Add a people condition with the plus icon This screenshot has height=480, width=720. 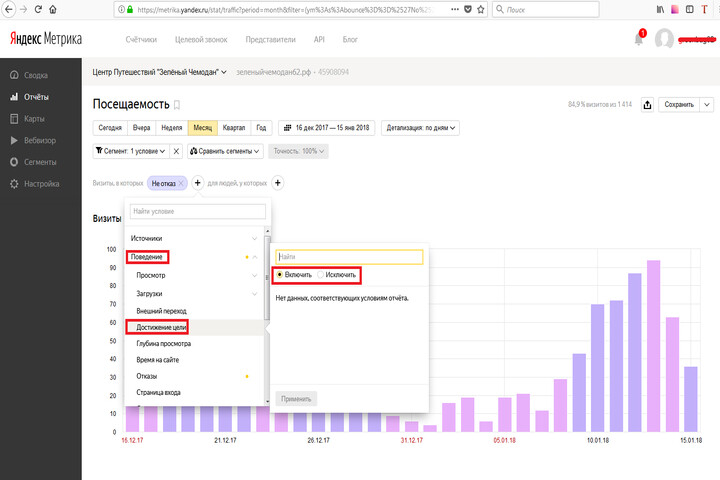click(278, 183)
